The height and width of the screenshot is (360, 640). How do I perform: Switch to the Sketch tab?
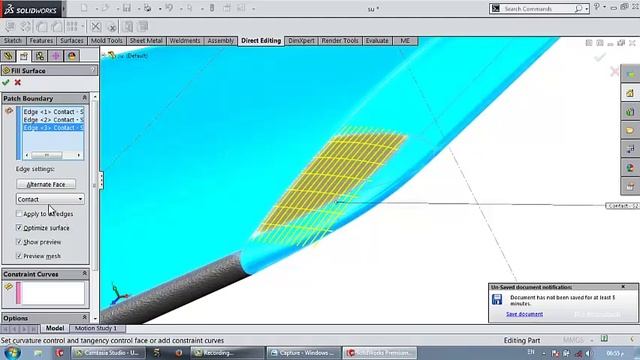coord(13,41)
